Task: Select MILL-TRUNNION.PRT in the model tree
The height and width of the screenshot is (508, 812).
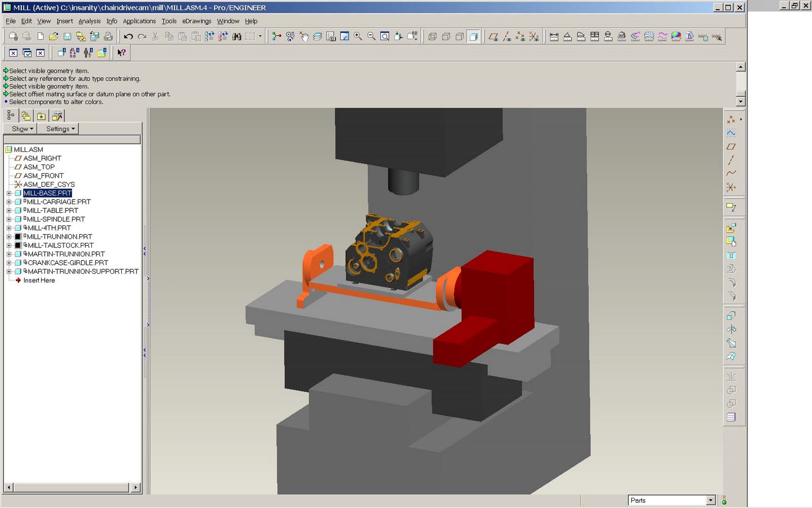Action: pos(59,237)
